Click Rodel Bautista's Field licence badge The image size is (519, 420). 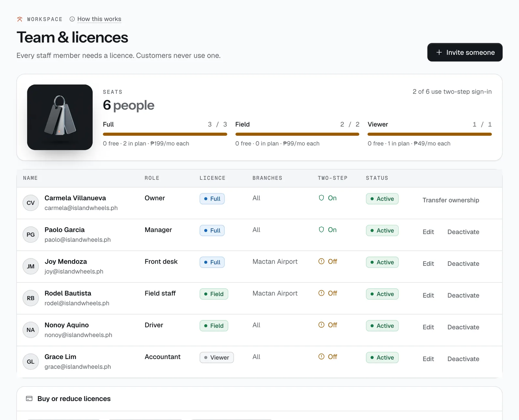(x=214, y=294)
